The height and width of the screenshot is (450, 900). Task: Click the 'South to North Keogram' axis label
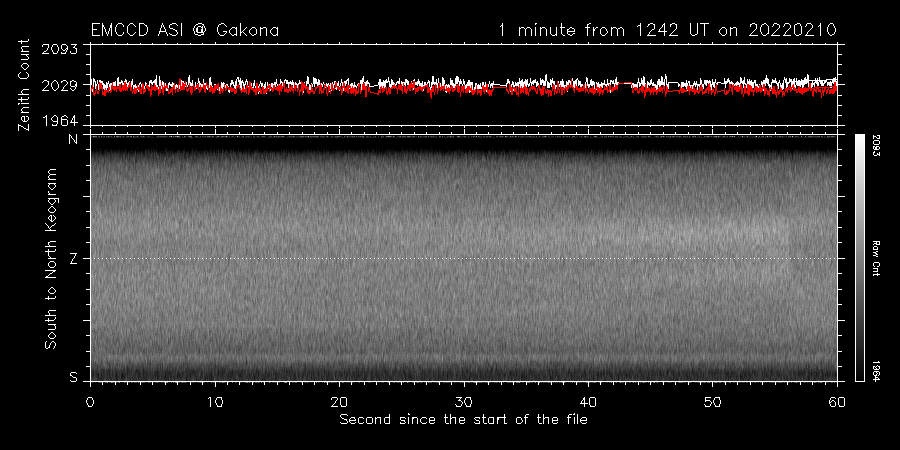(x=51, y=258)
